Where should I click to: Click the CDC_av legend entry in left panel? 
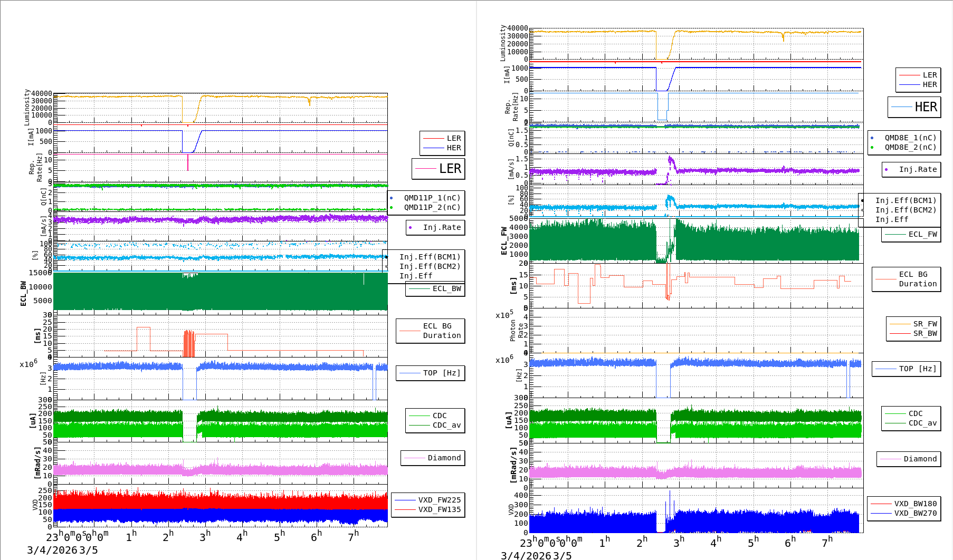click(446, 425)
